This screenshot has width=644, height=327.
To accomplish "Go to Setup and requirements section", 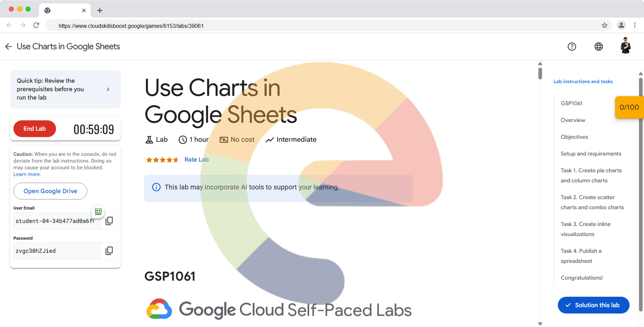I will coord(591,154).
